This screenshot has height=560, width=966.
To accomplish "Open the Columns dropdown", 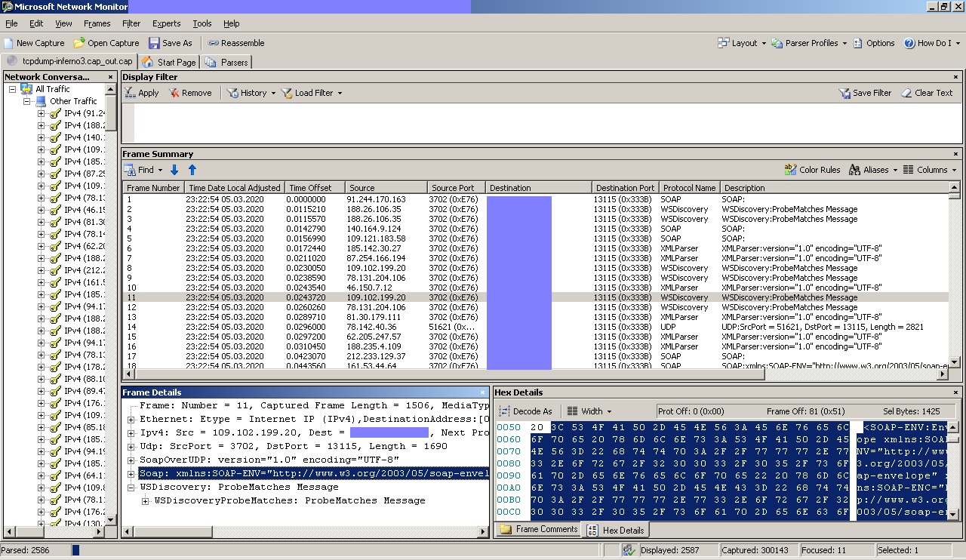I will [x=930, y=170].
